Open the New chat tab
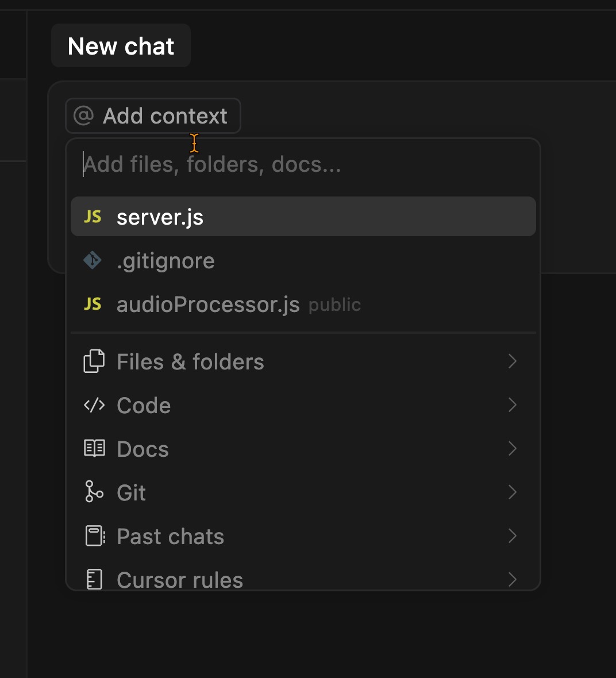Screen dimensions: 616x678 [x=121, y=46]
